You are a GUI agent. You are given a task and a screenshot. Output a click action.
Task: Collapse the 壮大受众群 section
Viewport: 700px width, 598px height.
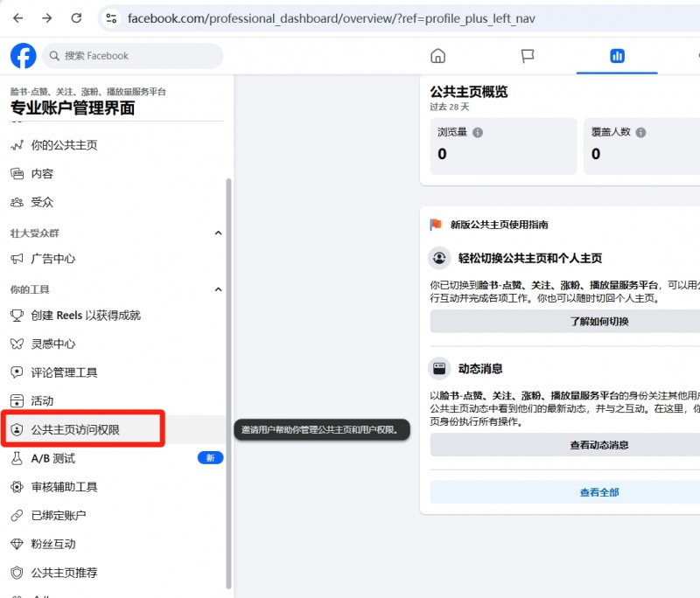coord(218,233)
